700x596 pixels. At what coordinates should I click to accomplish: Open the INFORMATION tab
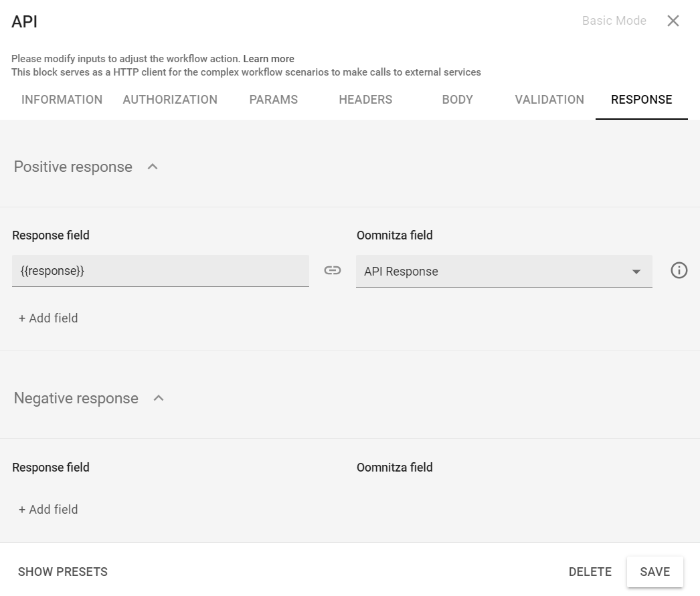[62, 100]
